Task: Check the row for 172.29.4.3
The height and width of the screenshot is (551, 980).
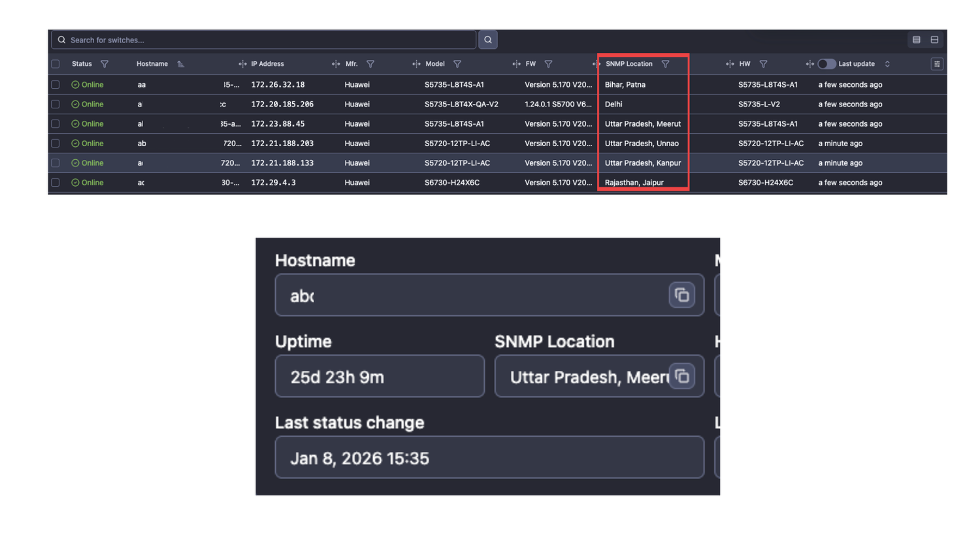Action: [x=56, y=183]
